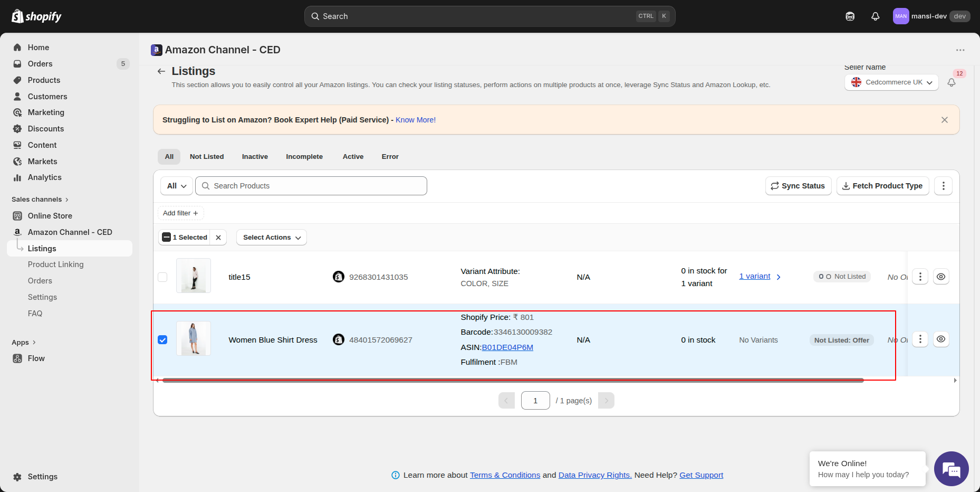Open Women Blue Shirt Dress thumbnail
980x492 pixels.
[194, 338]
